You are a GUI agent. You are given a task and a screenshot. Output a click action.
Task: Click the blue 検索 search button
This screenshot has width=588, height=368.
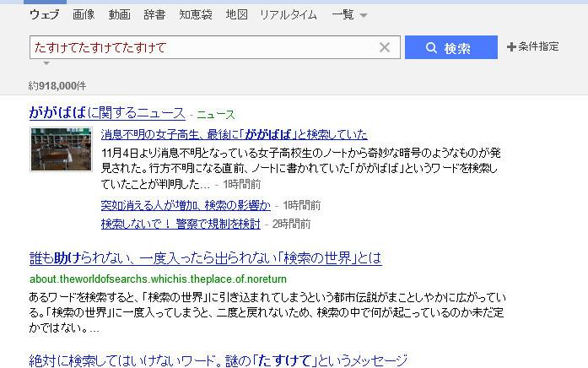pos(451,47)
